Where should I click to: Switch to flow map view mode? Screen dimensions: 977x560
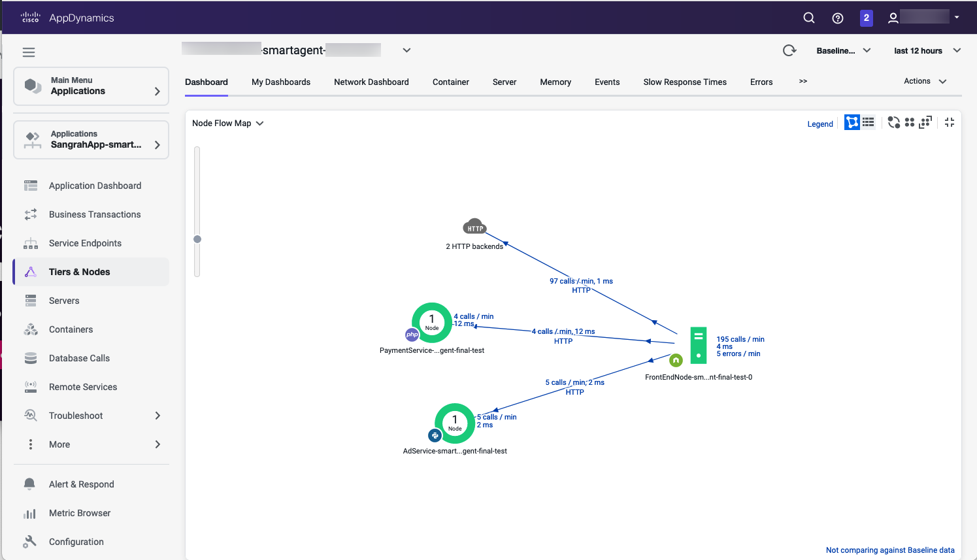click(x=852, y=122)
